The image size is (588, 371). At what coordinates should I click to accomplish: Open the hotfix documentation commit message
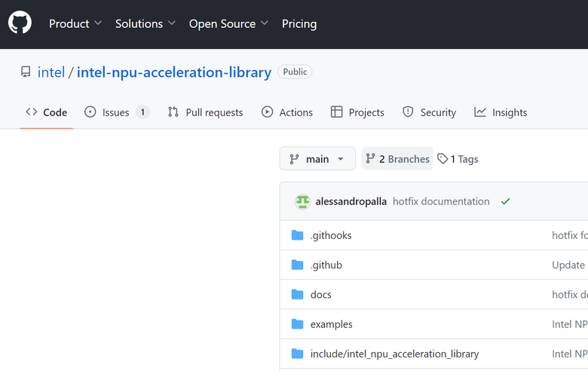[x=441, y=201]
